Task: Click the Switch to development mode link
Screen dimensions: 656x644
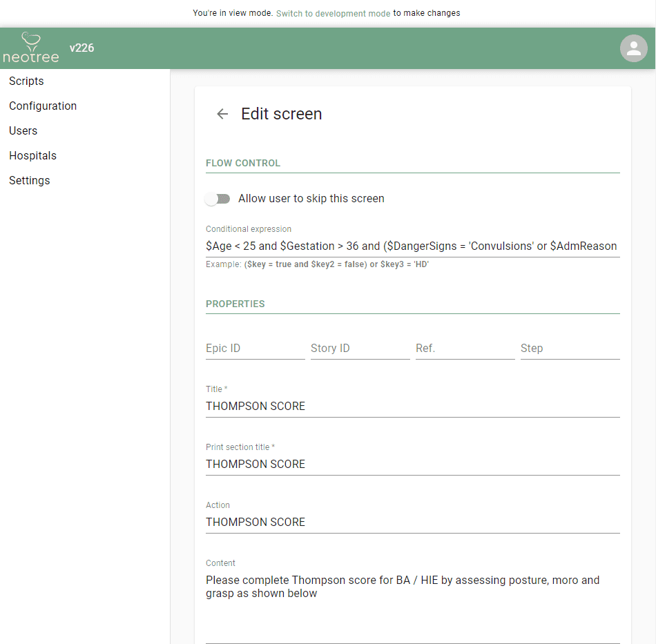Action: pos(333,13)
